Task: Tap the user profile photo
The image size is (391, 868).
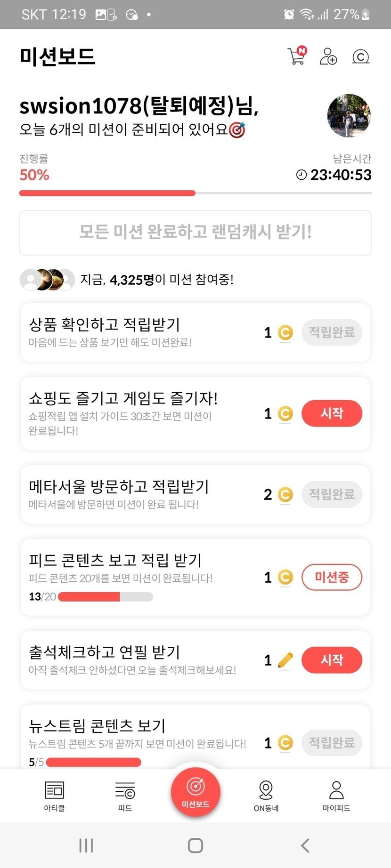Action: [349, 115]
